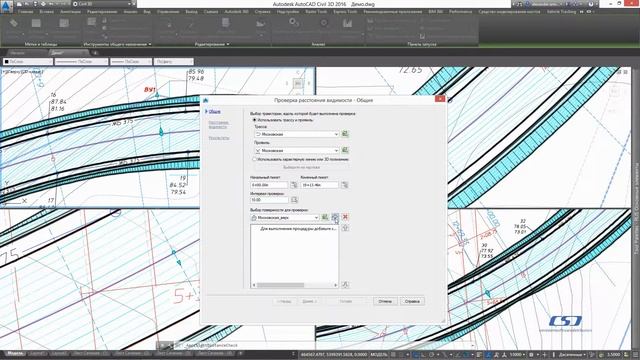Click the pick interval icon next to 10.00
Image resolution: width=640 pixels, height=360 pixels.
tap(294, 200)
